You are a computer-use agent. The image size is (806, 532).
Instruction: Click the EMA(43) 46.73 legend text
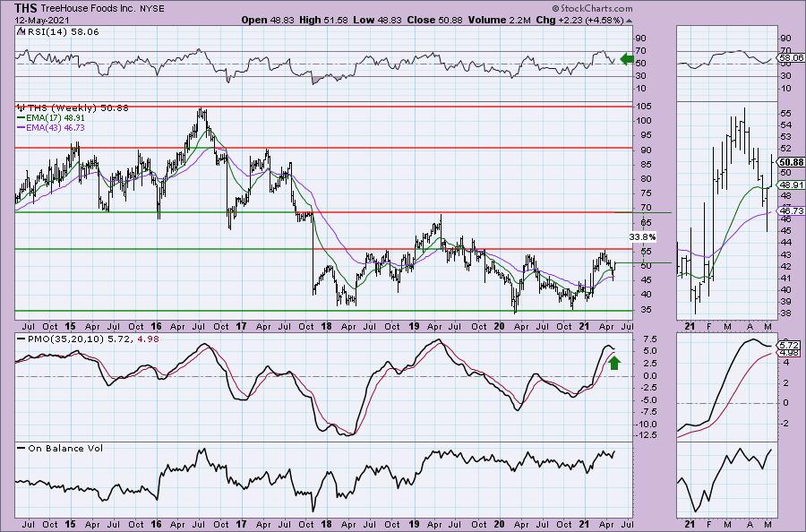point(56,127)
